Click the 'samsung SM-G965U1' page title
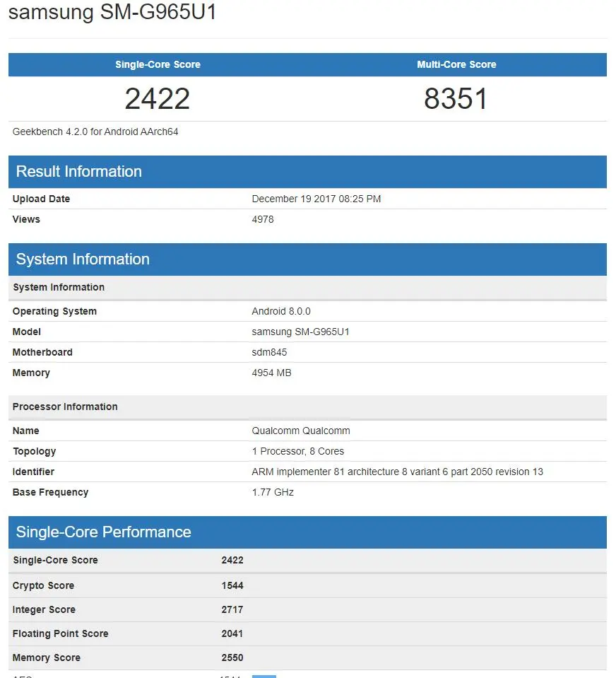 click(x=112, y=12)
